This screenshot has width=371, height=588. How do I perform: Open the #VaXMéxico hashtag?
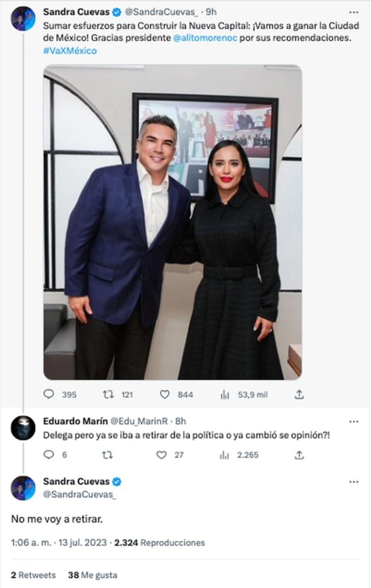pos(70,51)
